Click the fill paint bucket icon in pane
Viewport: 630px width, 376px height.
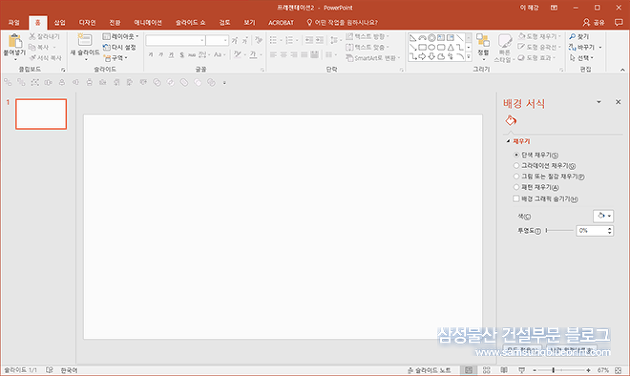[511, 121]
